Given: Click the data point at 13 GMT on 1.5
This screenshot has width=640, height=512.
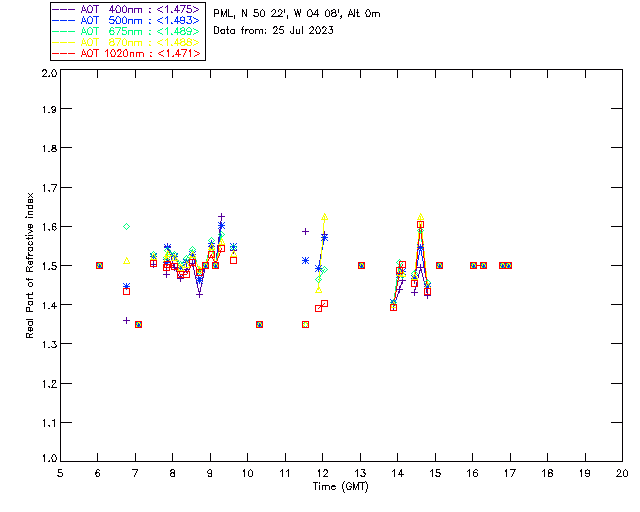Looking at the screenshot, I should point(361,265).
